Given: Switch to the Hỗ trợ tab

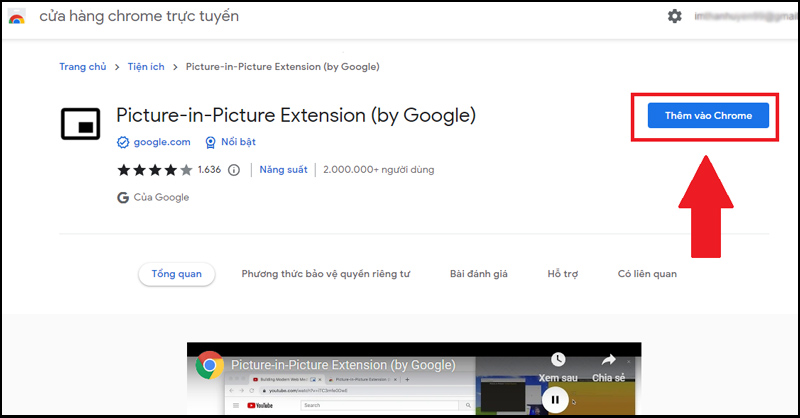Looking at the screenshot, I should [563, 274].
